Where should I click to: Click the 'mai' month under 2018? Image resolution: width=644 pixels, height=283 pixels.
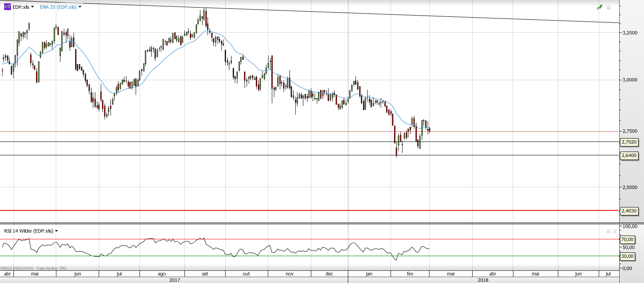536,274
